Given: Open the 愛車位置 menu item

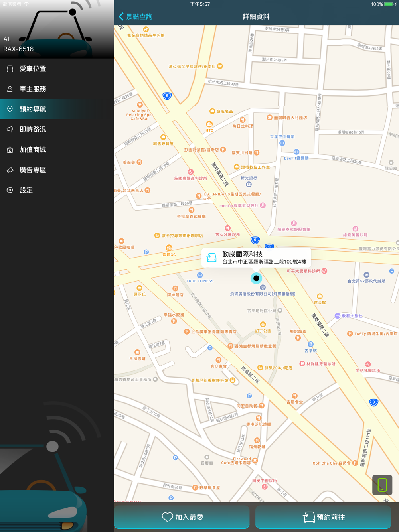Looking at the screenshot, I should click(57, 69).
